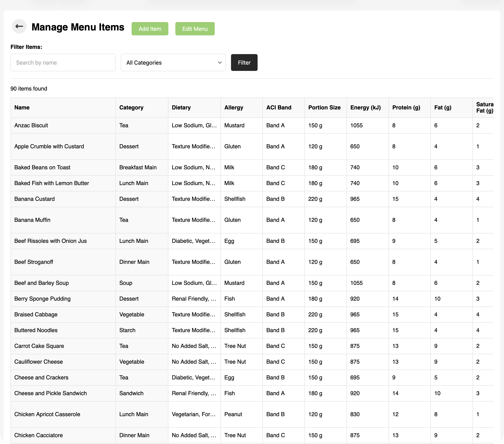Select the Chicken Cacciatore item
Viewport: 504px width, 444px height.
point(38,435)
